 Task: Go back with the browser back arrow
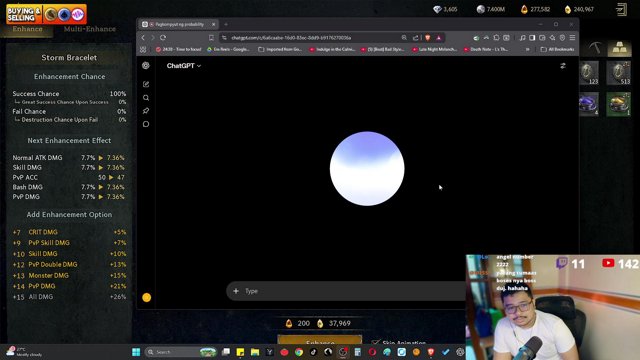(143, 38)
